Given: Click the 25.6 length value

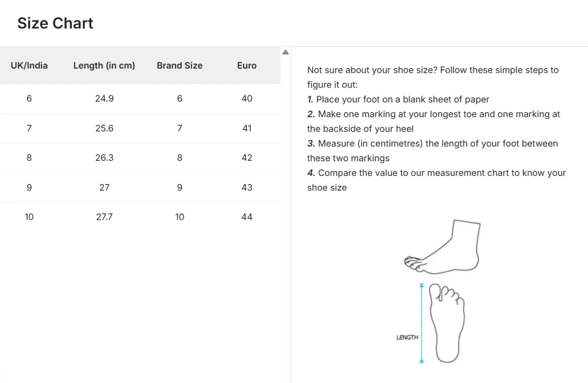Looking at the screenshot, I should [x=104, y=128].
